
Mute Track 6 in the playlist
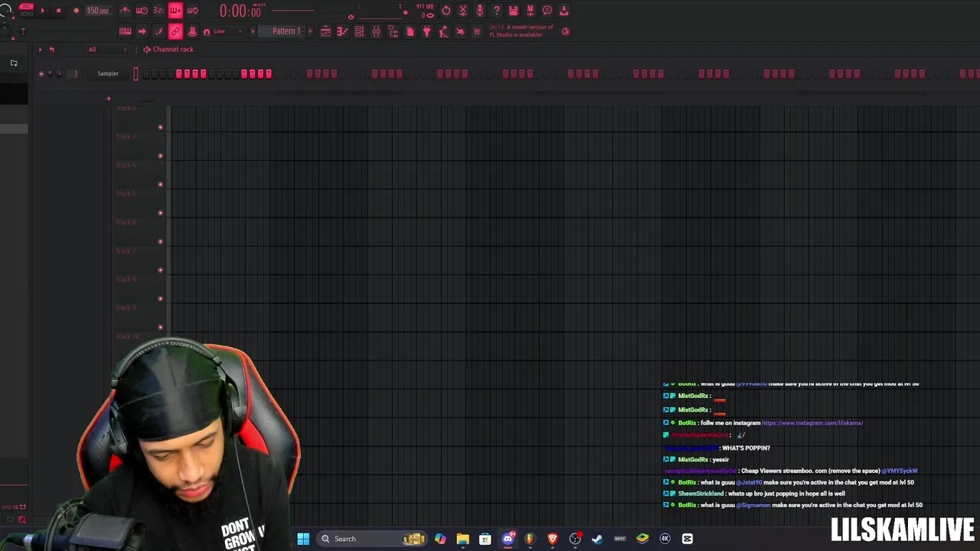[160, 241]
